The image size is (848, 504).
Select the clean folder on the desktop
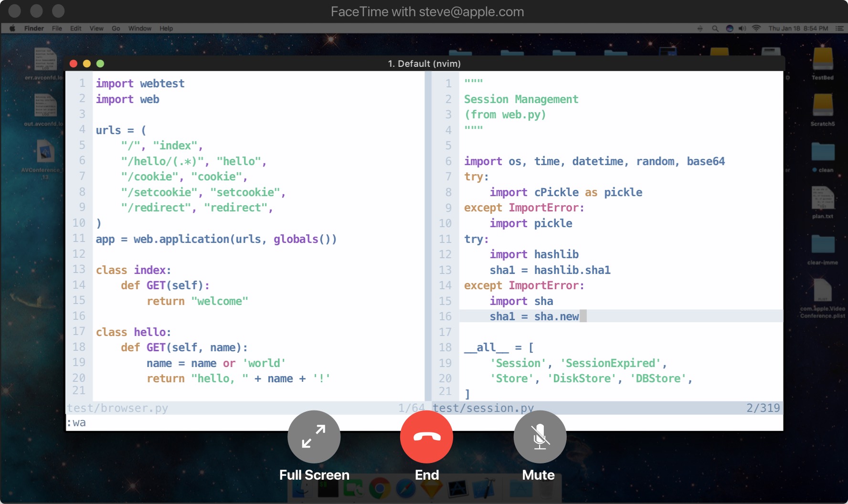coord(822,157)
